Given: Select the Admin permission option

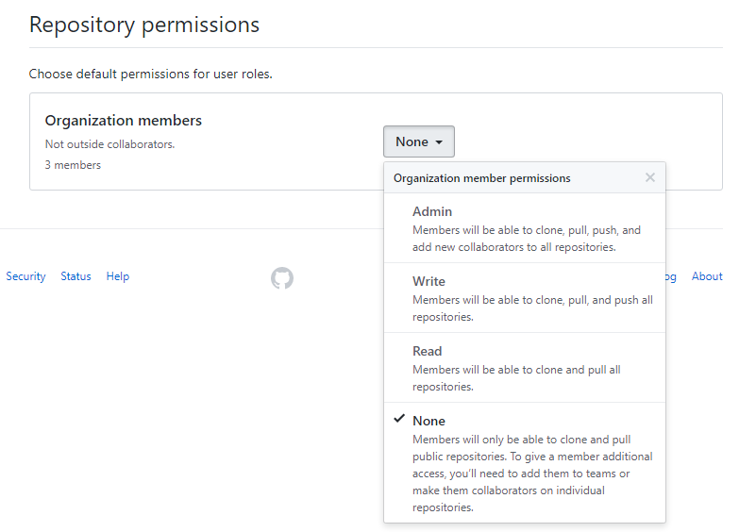Looking at the screenshot, I should tap(432, 212).
